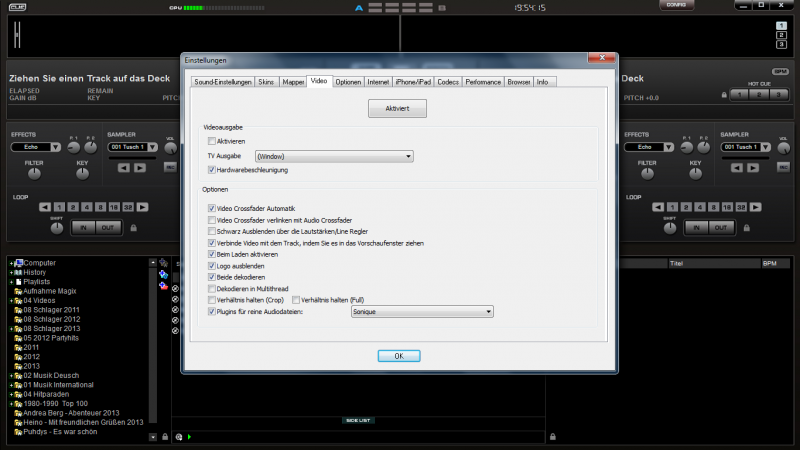800x450 pixels.
Task: Toggle Video Crossfader Automatik checkbox
Action: [212, 208]
